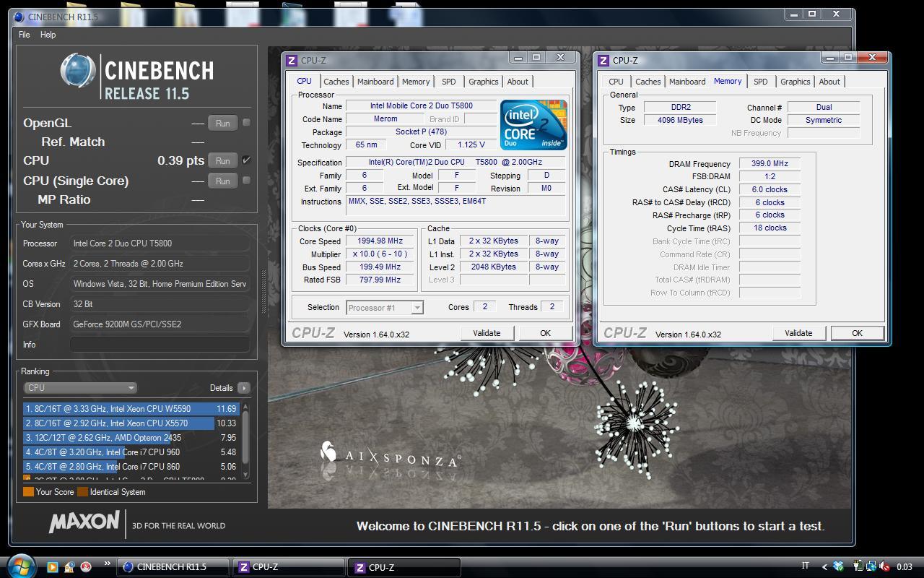This screenshot has height=578, width=924.
Task: Click the house icon in quick launch
Action: click(x=69, y=567)
